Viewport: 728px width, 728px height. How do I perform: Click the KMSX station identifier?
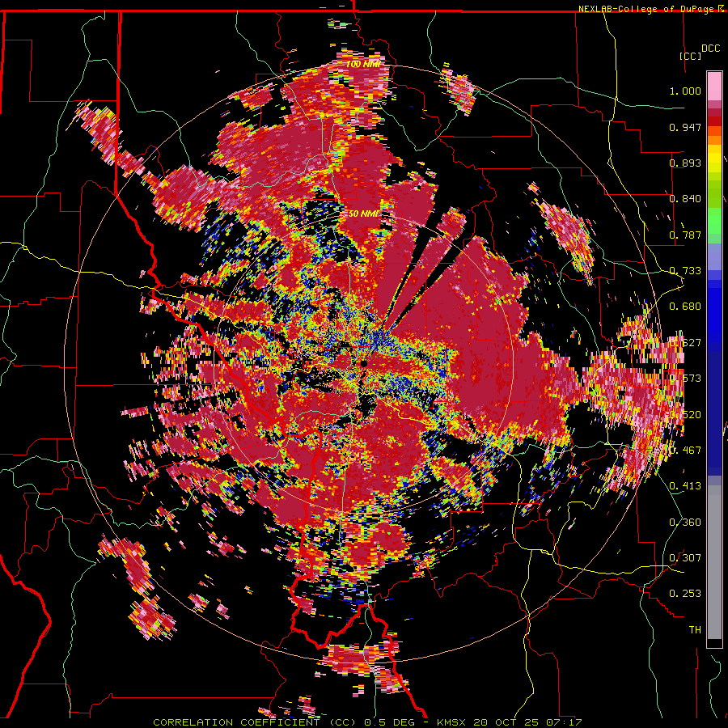click(451, 722)
